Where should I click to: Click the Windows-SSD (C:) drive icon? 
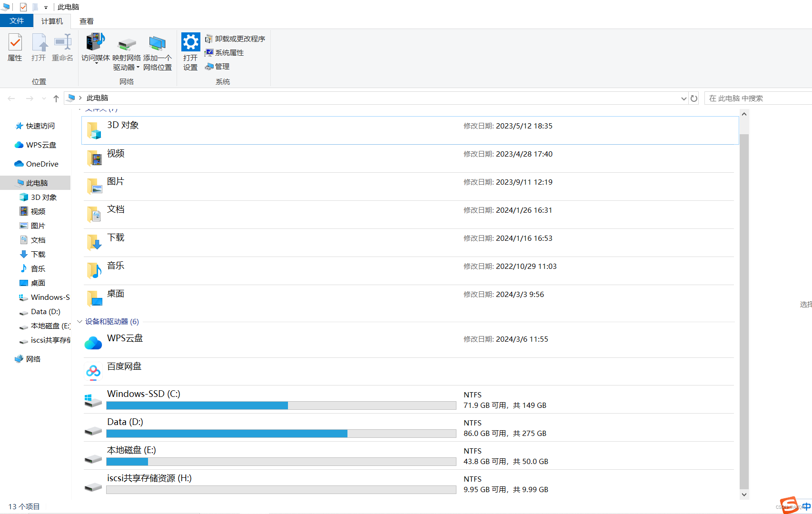(93, 400)
